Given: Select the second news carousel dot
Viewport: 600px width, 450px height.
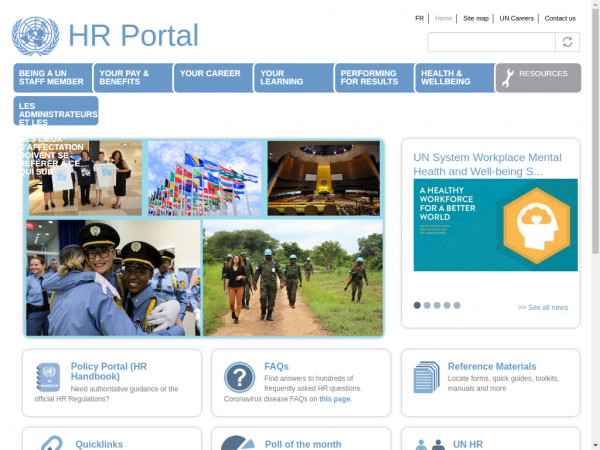Looking at the screenshot, I should (427, 305).
